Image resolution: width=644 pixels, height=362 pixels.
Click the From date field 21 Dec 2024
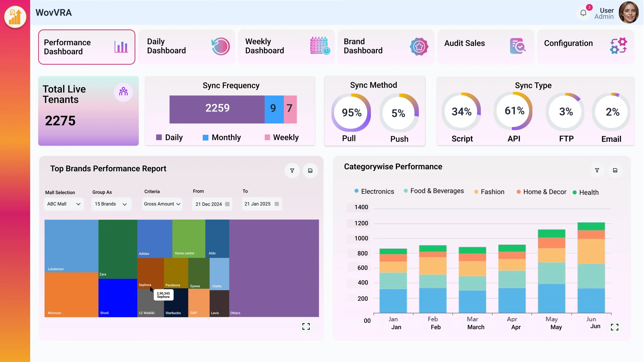pyautogui.click(x=212, y=204)
